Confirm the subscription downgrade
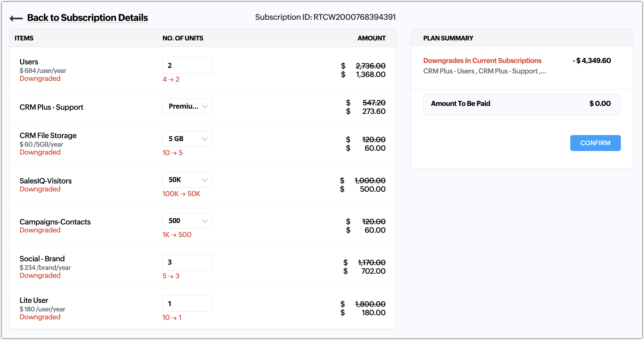 click(595, 143)
